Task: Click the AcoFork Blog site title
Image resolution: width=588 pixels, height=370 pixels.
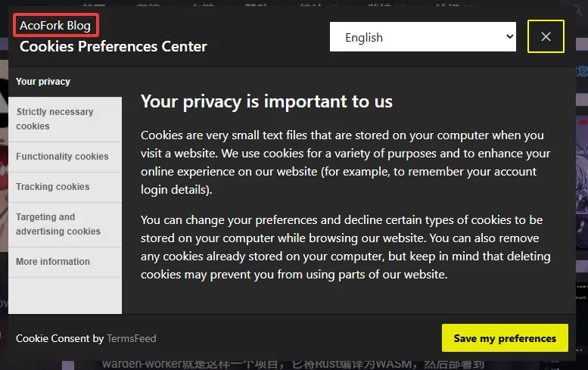Action: [55, 26]
